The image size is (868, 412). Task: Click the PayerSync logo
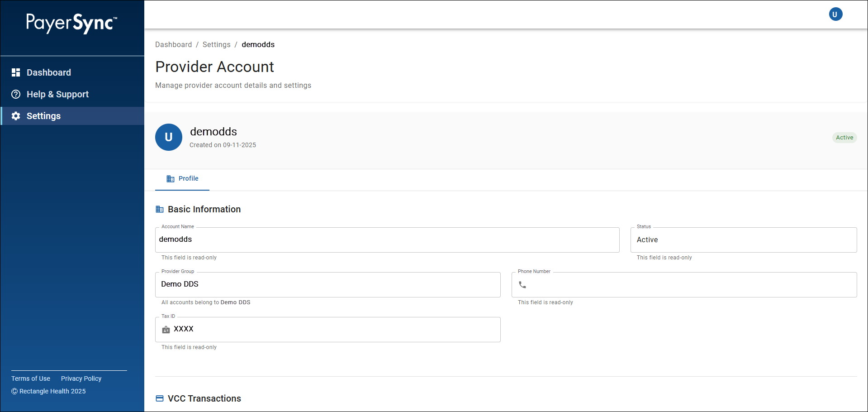pyautogui.click(x=71, y=23)
